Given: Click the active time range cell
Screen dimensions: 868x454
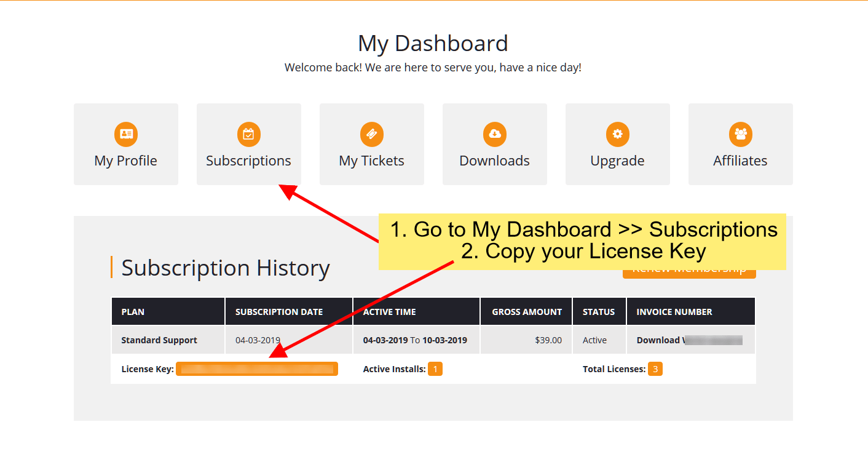Looking at the screenshot, I should pyautogui.click(x=416, y=340).
